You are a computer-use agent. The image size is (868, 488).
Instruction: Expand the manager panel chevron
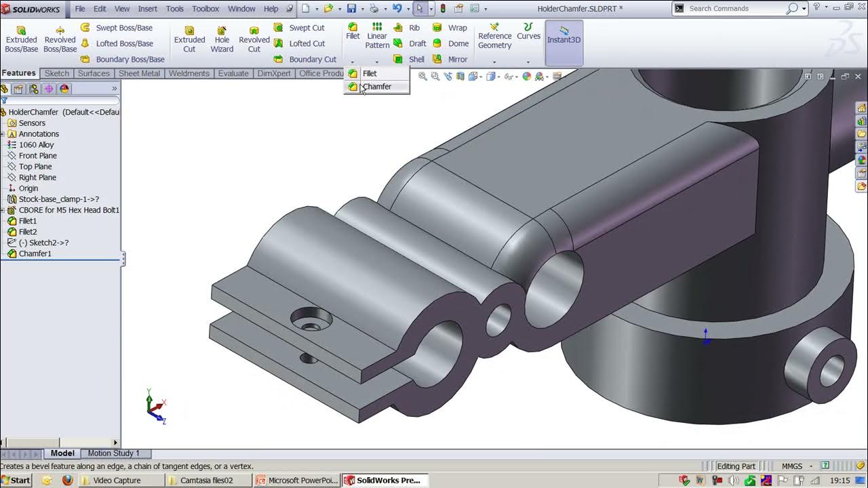coord(114,89)
